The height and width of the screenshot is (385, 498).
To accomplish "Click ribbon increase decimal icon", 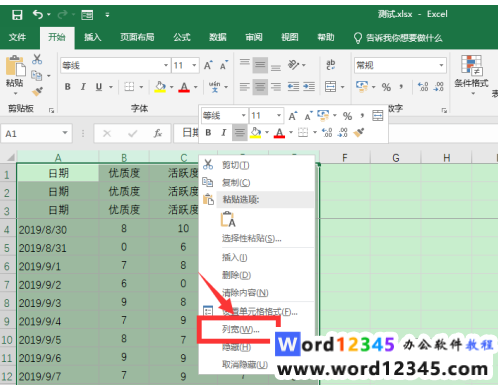I will tap(423, 87).
